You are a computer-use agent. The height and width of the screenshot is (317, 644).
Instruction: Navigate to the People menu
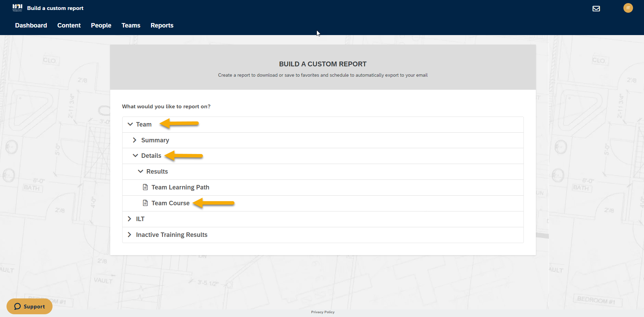pos(101,25)
